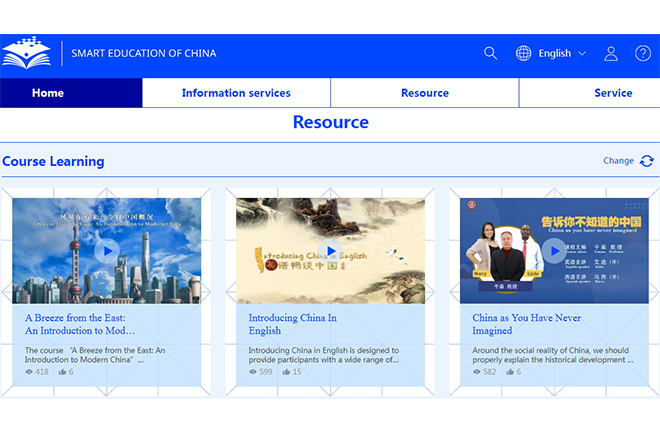This screenshot has width=660, height=432.
Task: Open the Information services tab
Action: [x=236, y=93]
